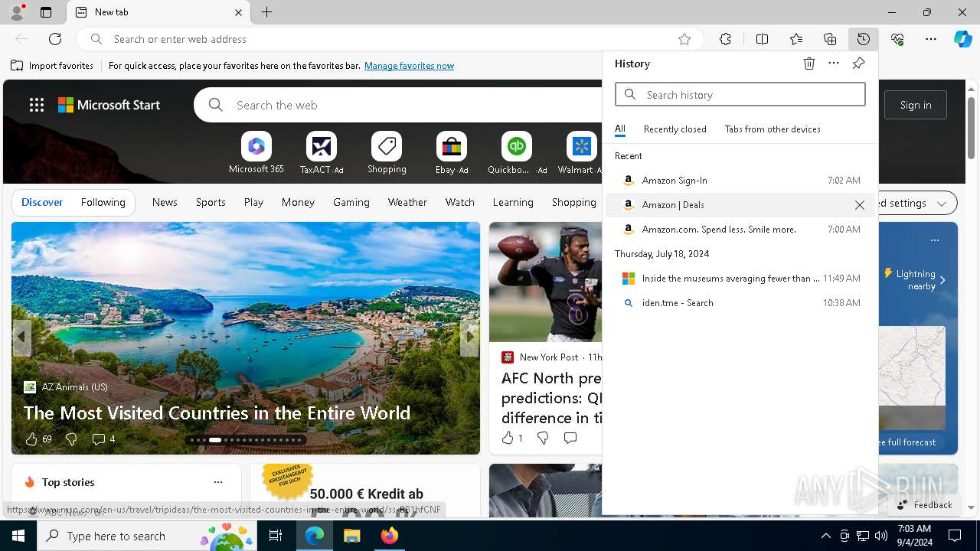Open the Copilot icon

tap(962, 39)
